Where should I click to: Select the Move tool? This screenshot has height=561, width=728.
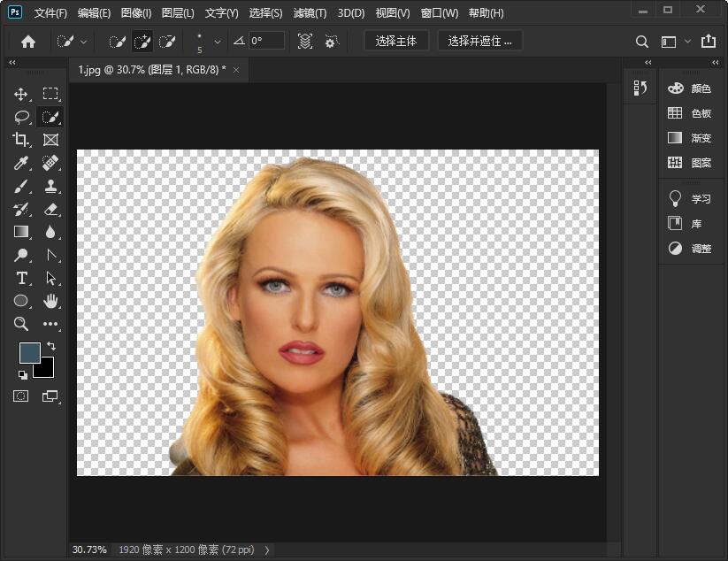click(20, 95)
